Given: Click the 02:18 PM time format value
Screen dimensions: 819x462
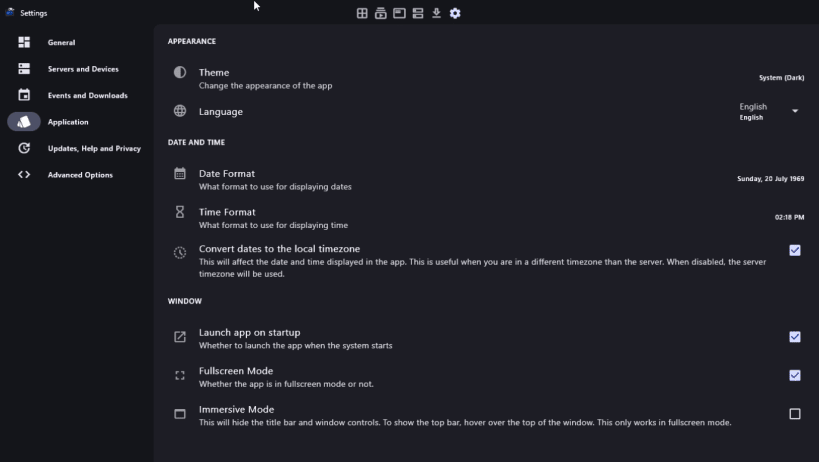Looking at the screenshot, I should (789, 217).
